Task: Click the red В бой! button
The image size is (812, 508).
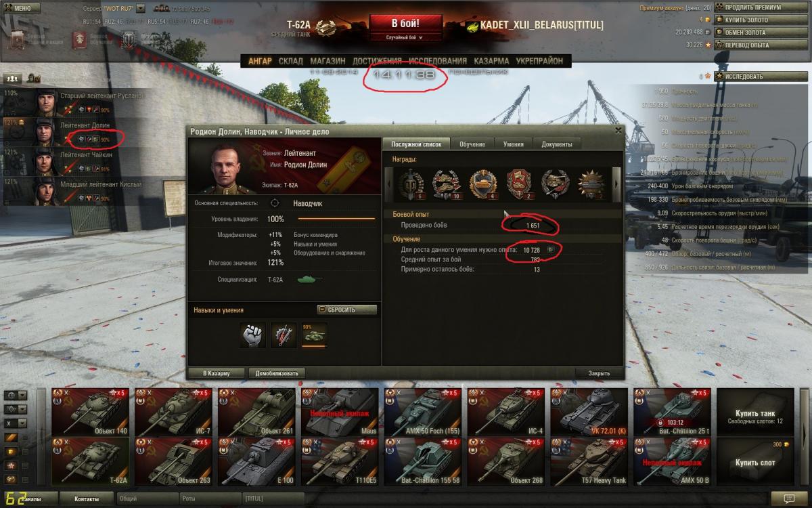Action: coord(405,22)
